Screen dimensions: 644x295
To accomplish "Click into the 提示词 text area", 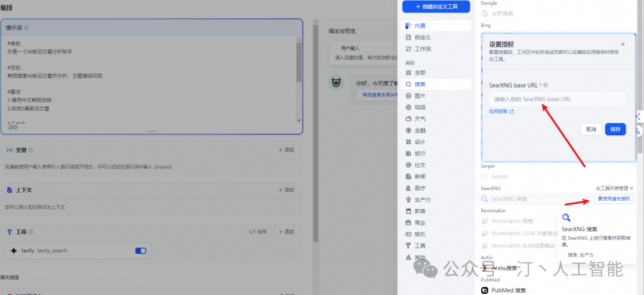I will pos(150,80).
